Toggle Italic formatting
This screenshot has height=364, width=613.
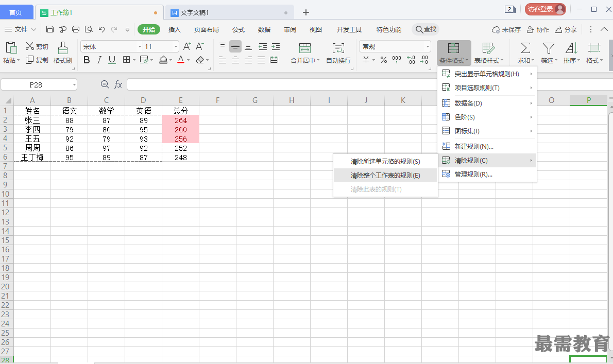99,60
